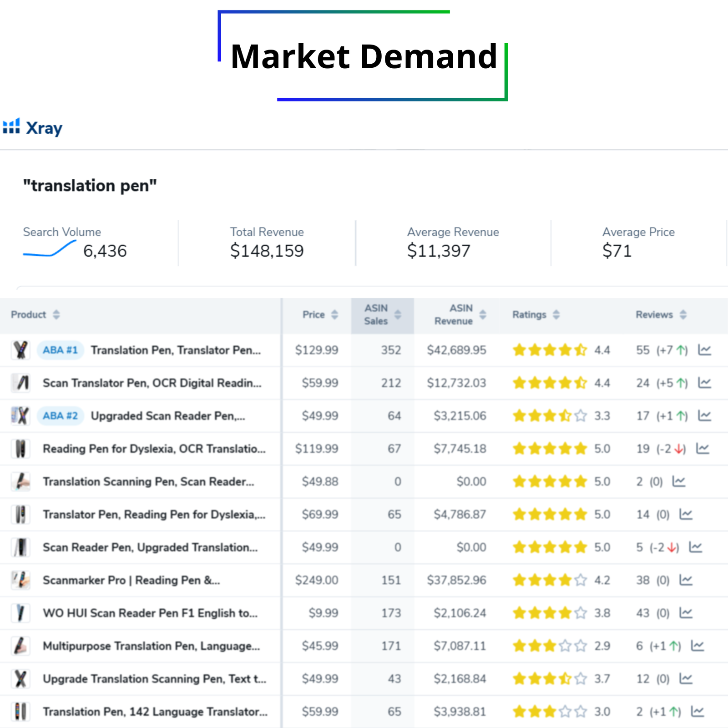Sort table by Price column

click(334, 314)
